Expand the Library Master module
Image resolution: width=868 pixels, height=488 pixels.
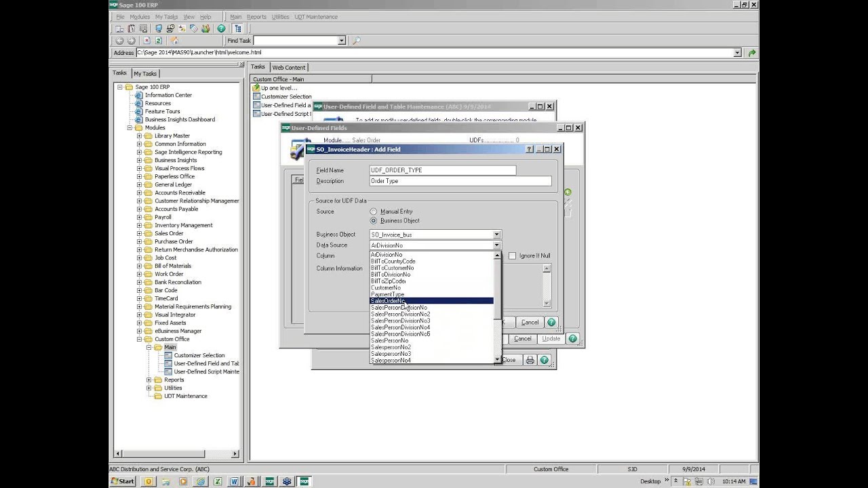pyautogui.click(x=139, y=136)
